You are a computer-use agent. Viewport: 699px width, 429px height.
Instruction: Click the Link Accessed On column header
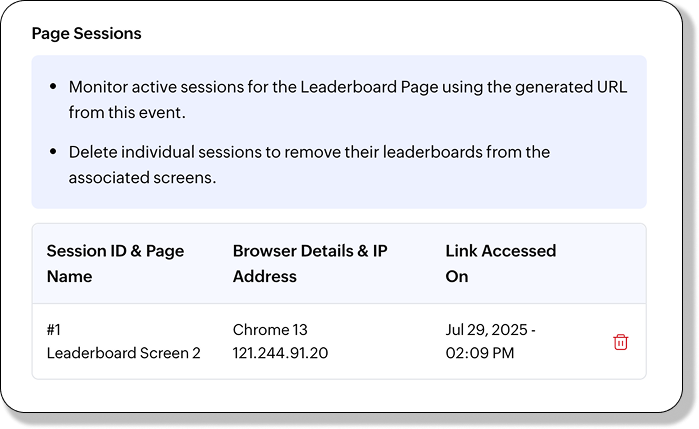click(500, 263)
